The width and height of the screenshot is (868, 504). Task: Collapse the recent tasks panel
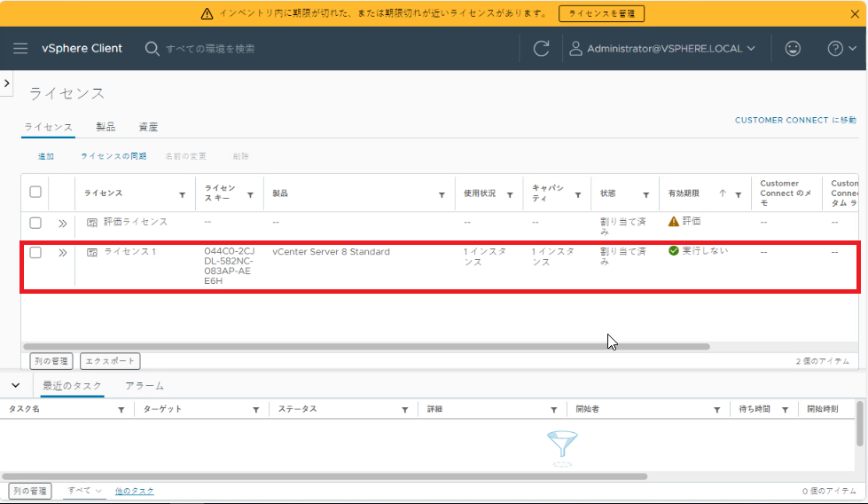pos(15,385)
